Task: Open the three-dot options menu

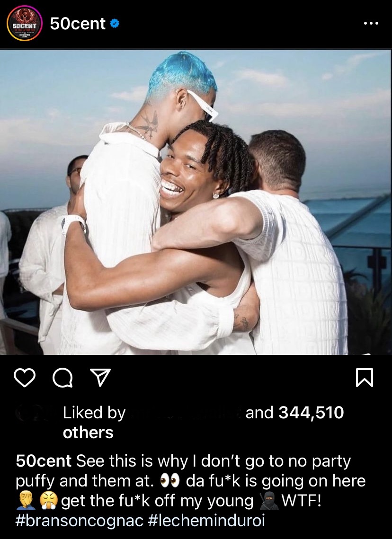Action: [x=371, y=23]
